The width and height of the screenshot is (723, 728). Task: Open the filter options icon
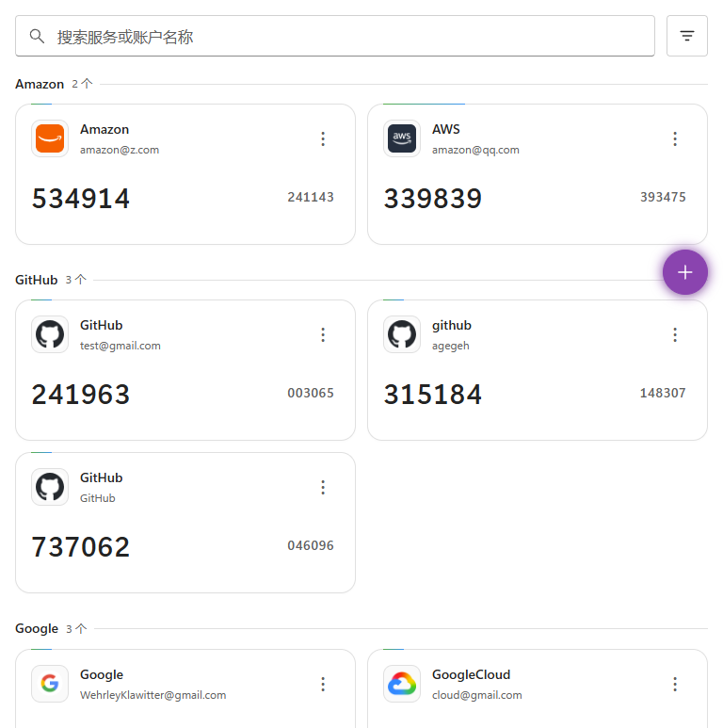coord(687,36)
